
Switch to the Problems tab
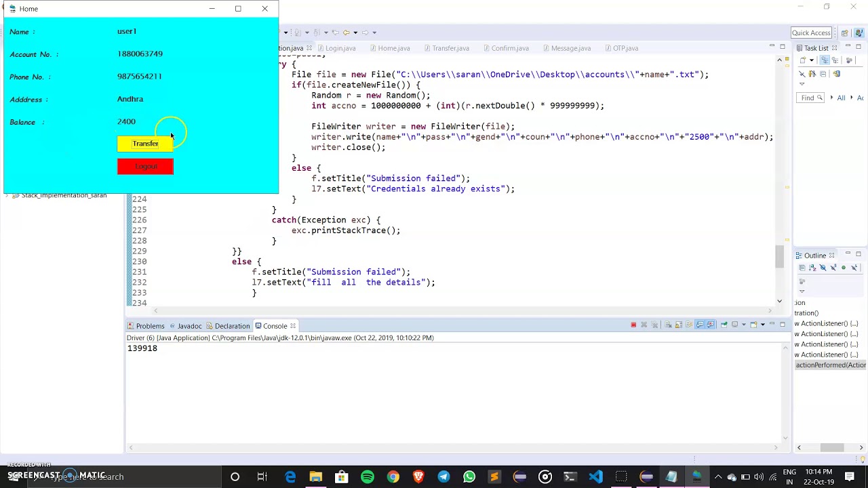coord(145,326)
